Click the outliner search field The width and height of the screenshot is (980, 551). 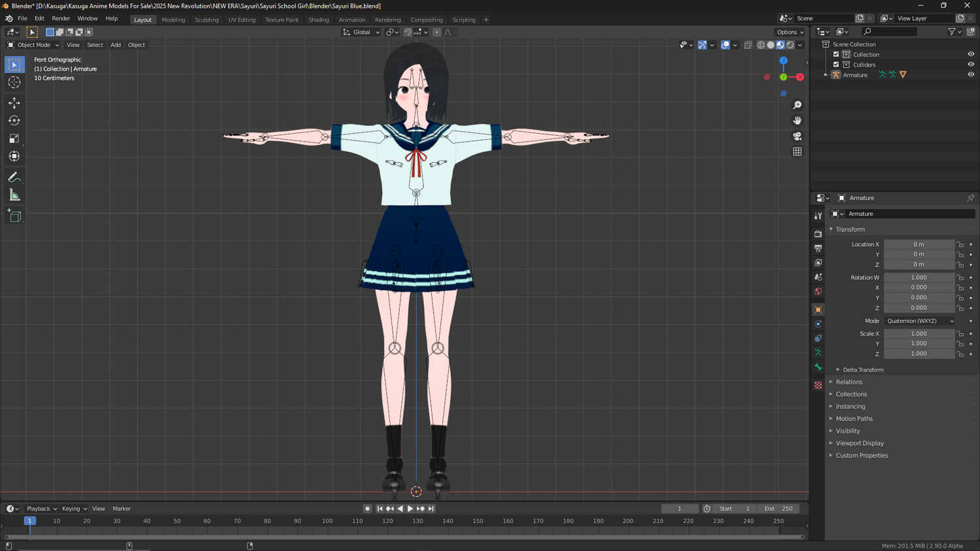coord(890,31)
